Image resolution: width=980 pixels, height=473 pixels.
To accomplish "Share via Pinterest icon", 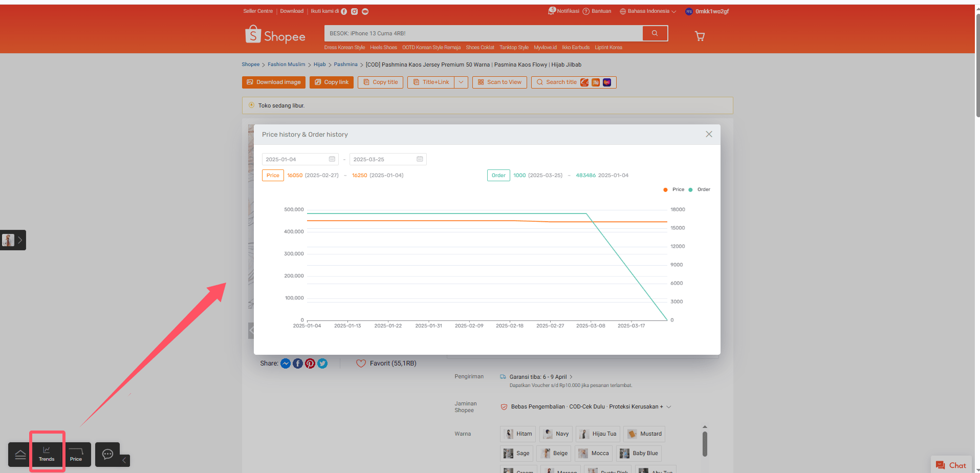I will coord(310,363).
